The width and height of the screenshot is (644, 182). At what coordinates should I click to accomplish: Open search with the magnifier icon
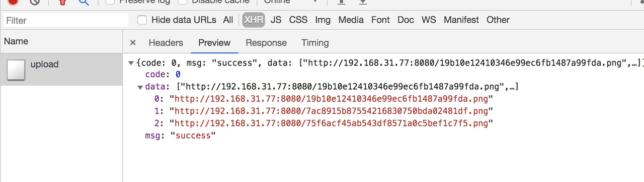[84, 2]
